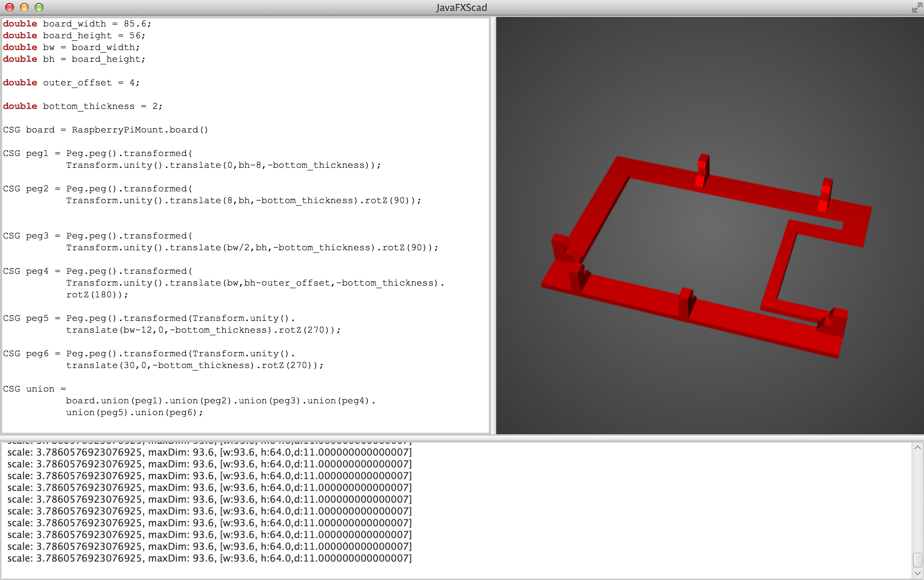Click the last scale log line in console

click(209, 558)
